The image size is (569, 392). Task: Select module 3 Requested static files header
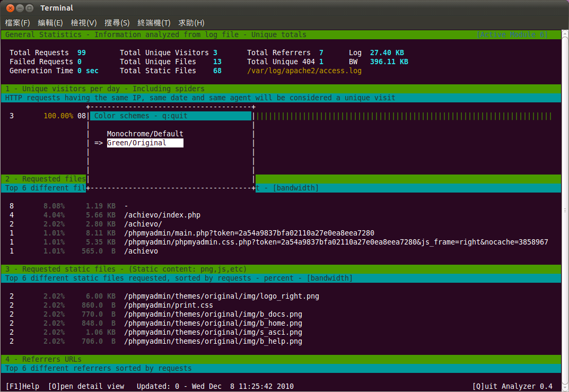(x=281, y=269)
